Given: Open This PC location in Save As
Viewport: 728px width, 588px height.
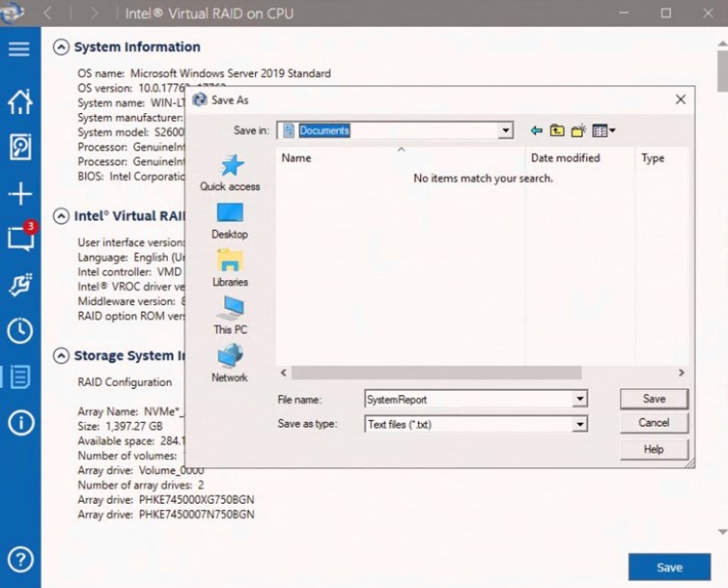Looking at the screenshot, I should (230, 316).
